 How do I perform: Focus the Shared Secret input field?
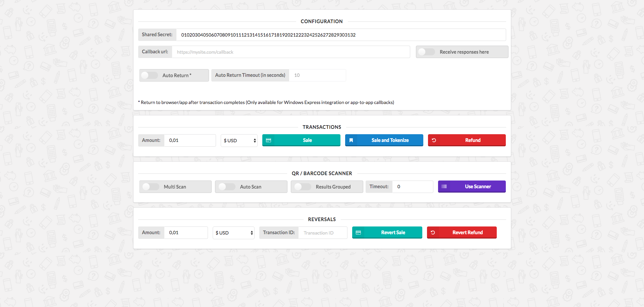click(x=341, y=35)
